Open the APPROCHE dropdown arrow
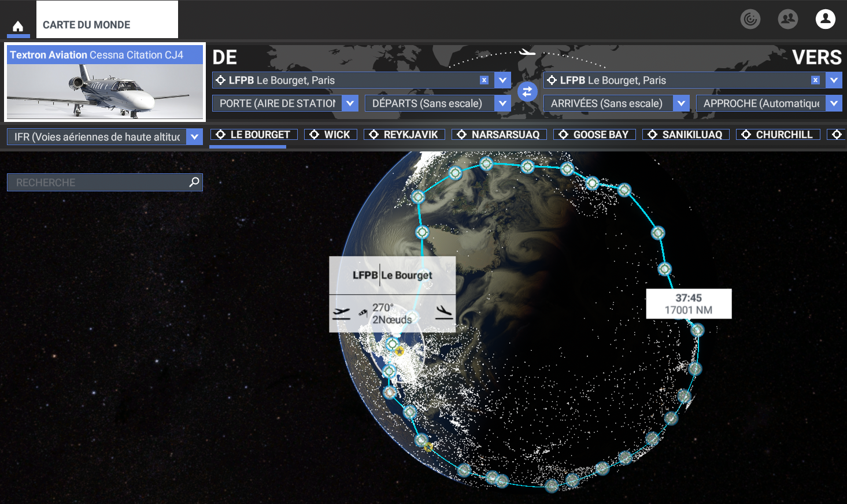This screenshot has width=847, height=504. [834, 103]
